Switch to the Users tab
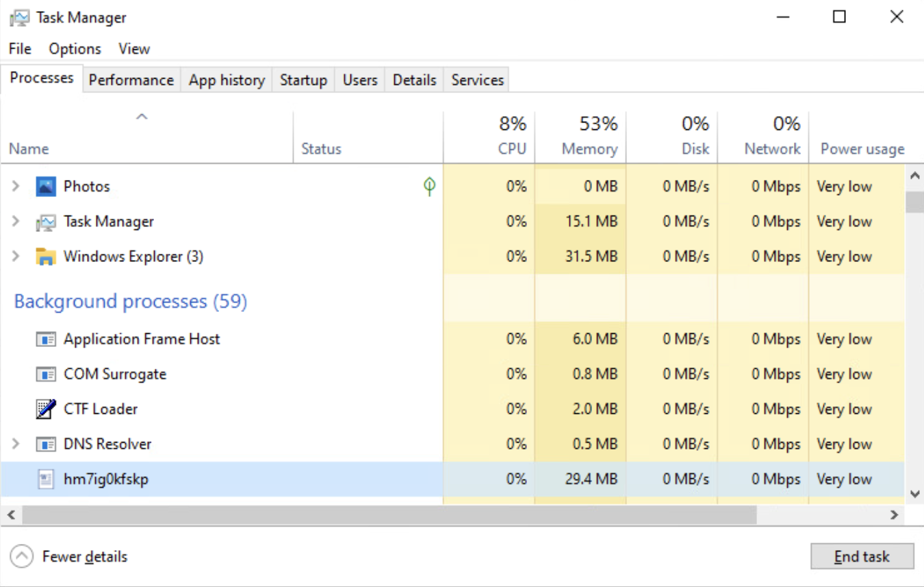This screenshot has width=924, height=587. 360,80
